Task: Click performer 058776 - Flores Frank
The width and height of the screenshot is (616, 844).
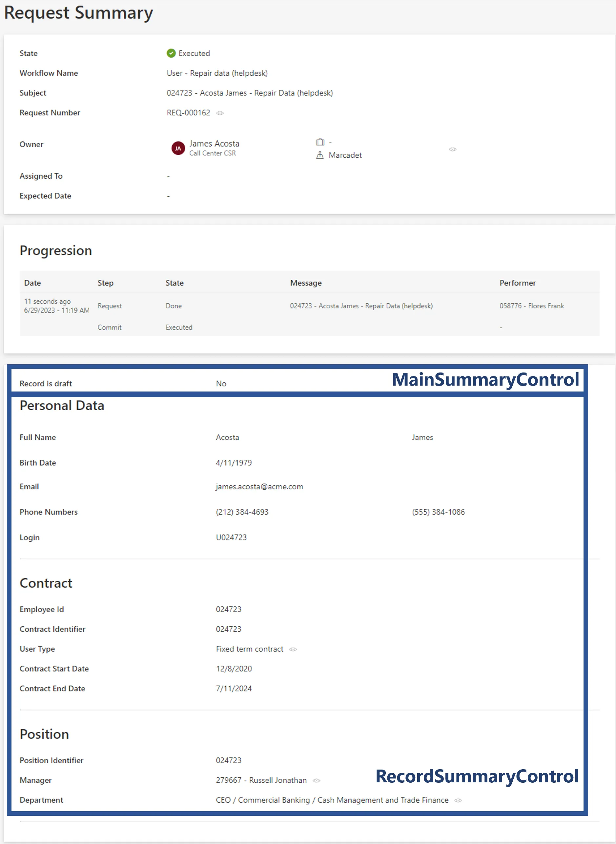Action: (532, 306)
